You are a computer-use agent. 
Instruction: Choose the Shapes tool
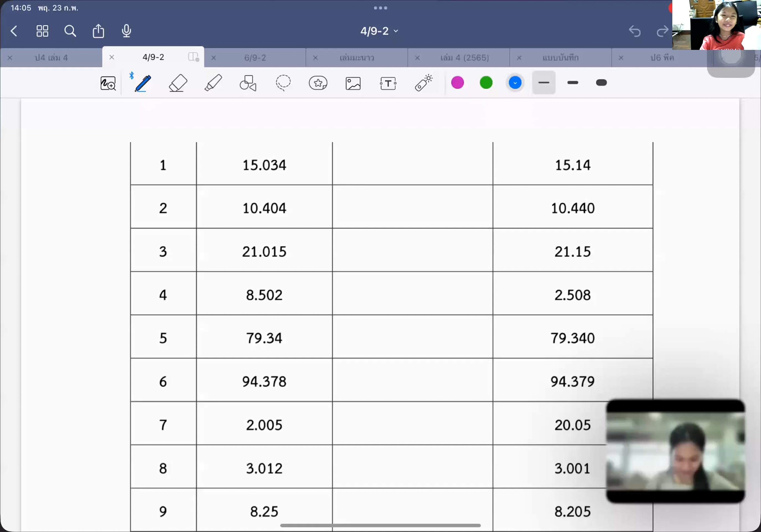click(248, 83)
